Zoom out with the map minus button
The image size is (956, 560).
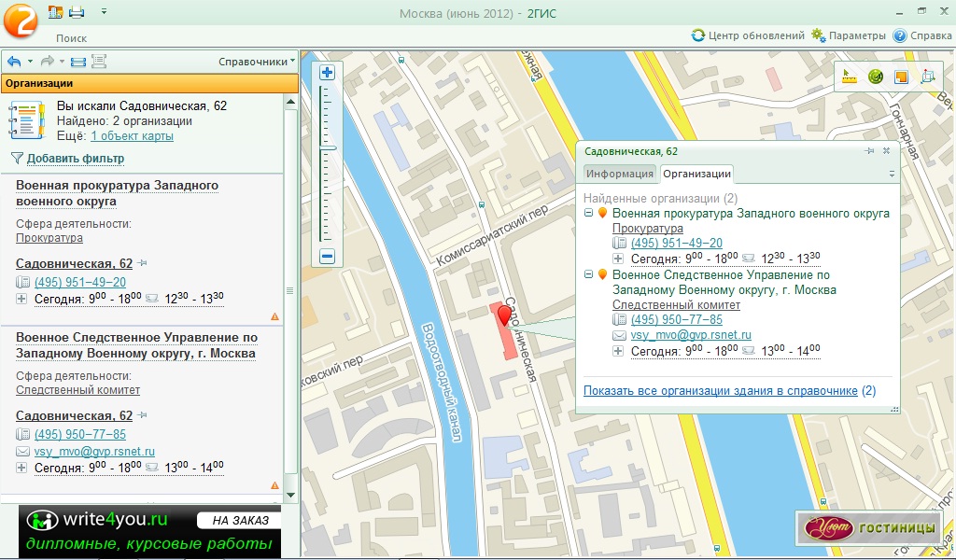[327, 257]
